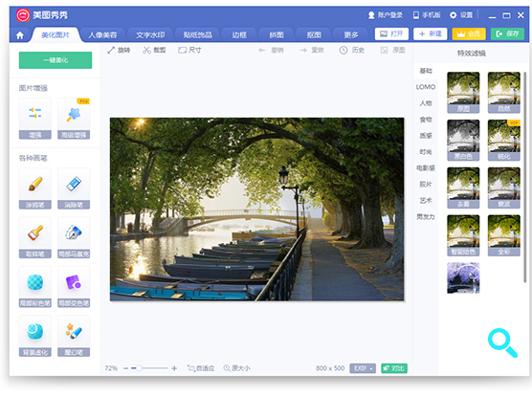Expand the EXIF dropdown button
The height and width of the screenshot is (397, 532).
tap(363, 368)
